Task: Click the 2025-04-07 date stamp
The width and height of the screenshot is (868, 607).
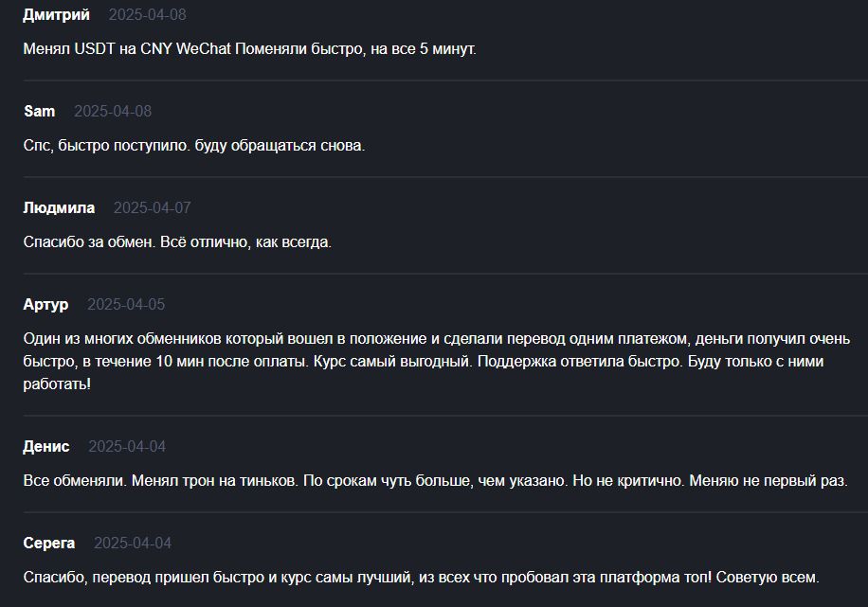Action: pos(153,208)
